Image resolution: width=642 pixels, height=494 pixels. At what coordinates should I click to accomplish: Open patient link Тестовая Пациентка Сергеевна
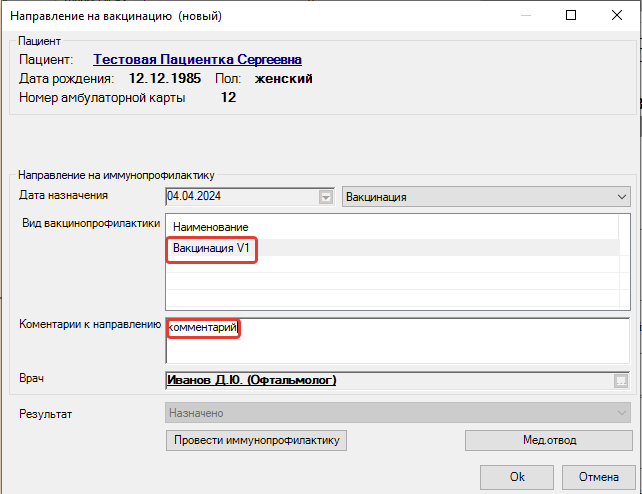point(197,59)
